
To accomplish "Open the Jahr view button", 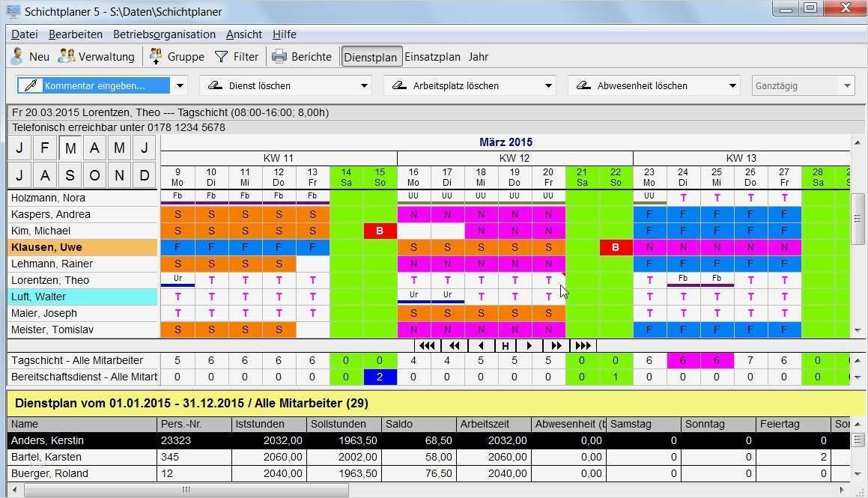I will click(479, 56).
